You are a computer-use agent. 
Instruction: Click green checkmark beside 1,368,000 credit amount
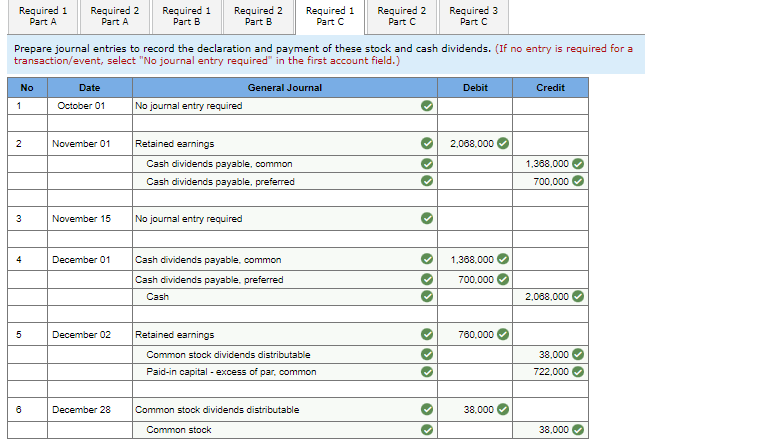[578, 164]
